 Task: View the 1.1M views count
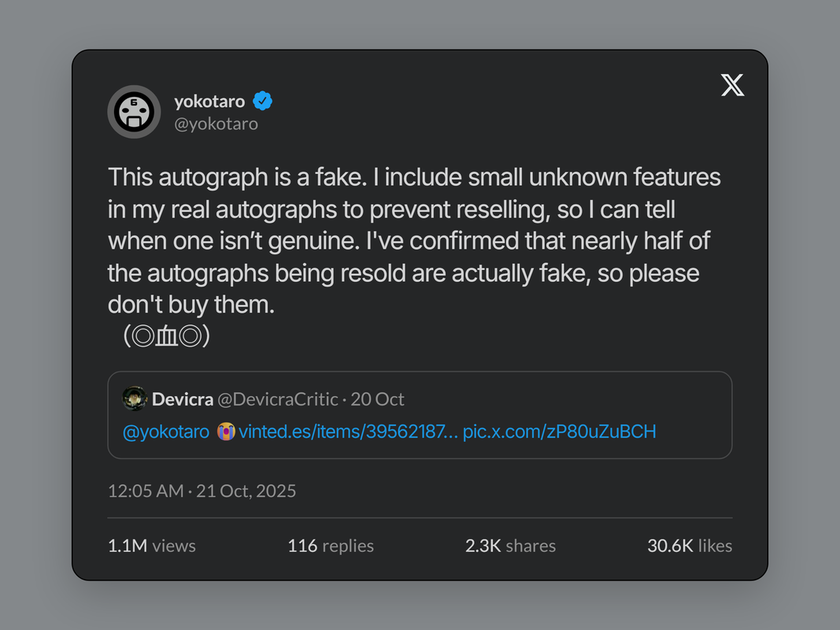click(x=152, y=546)
